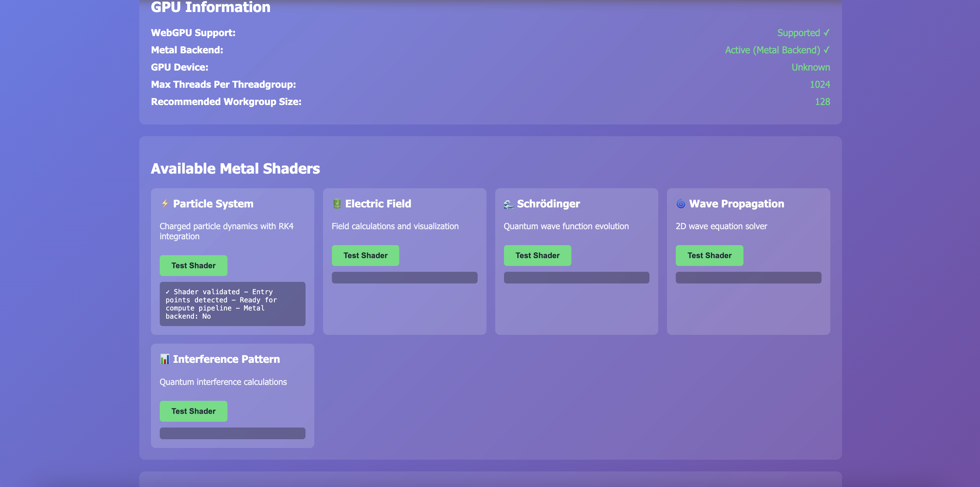980x487 pixels.
Task: Test the Interference Pattern shader
Action: click(x=193, y=411)
